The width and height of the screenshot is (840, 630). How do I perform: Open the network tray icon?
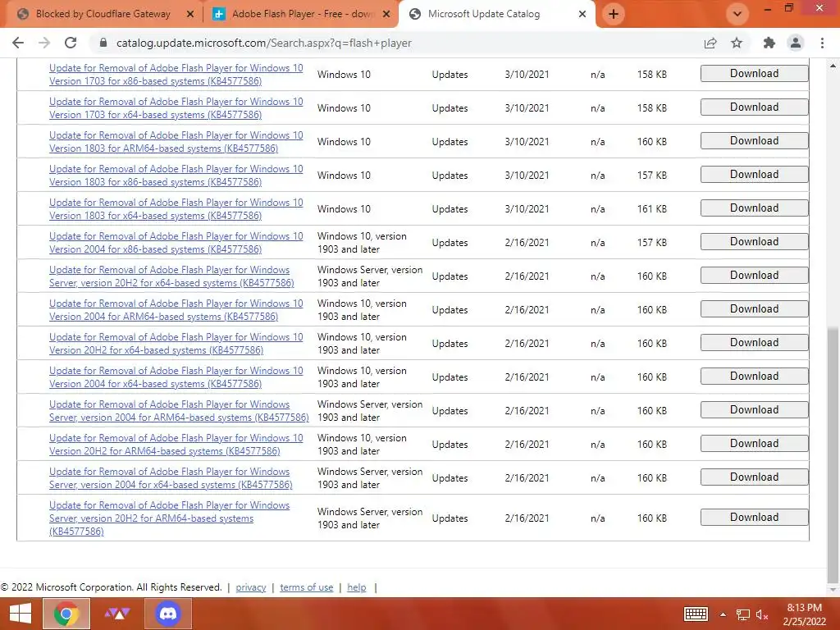pyautogui.click(x=742, y=614)
